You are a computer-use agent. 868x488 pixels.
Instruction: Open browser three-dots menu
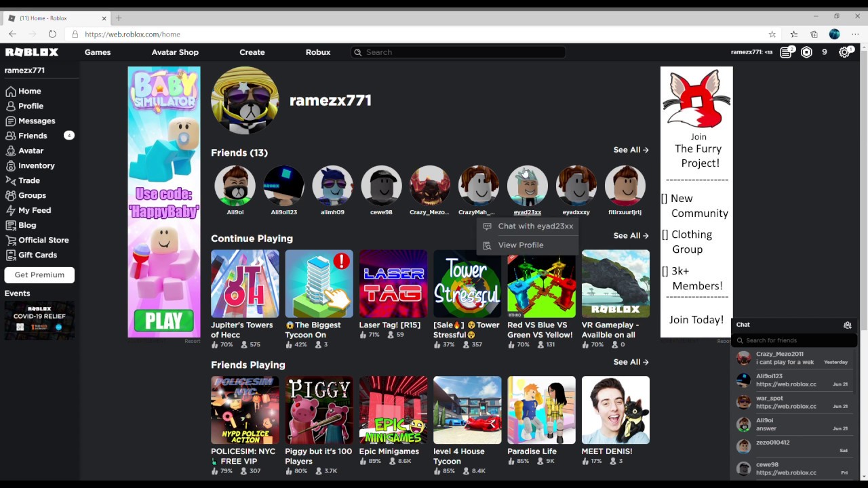(855, 34)
